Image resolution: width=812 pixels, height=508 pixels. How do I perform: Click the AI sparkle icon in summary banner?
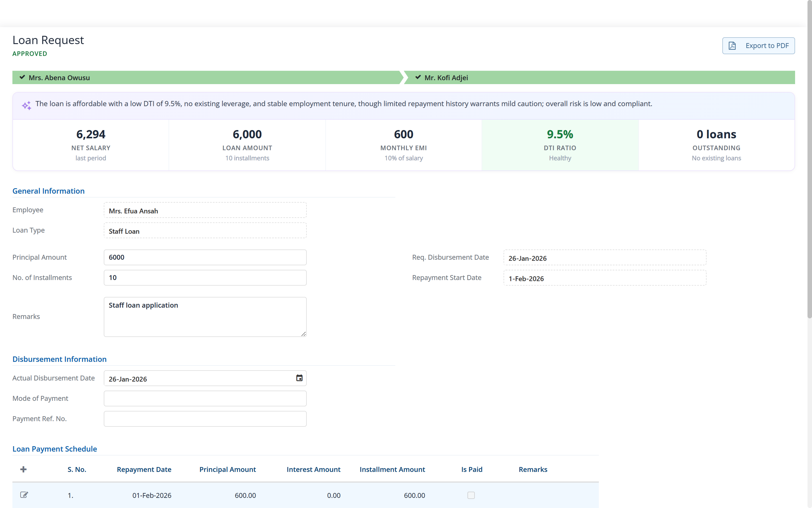point(27,106)
